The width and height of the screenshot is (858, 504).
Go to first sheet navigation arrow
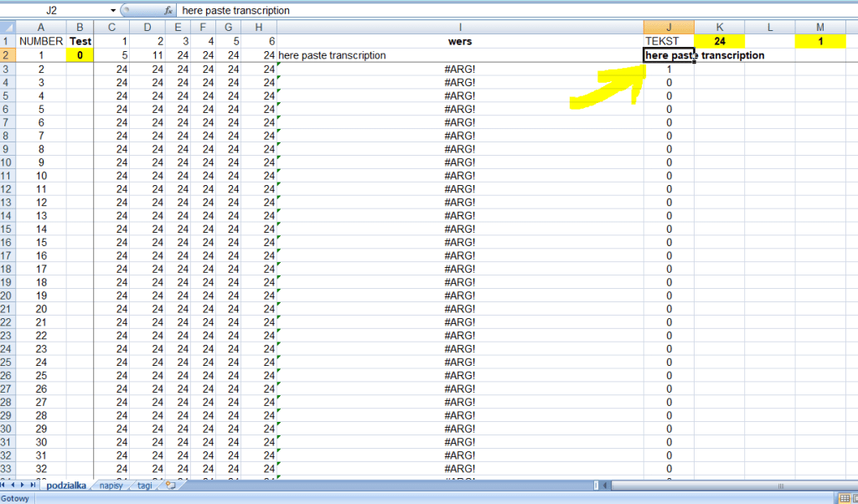[5, 485]
